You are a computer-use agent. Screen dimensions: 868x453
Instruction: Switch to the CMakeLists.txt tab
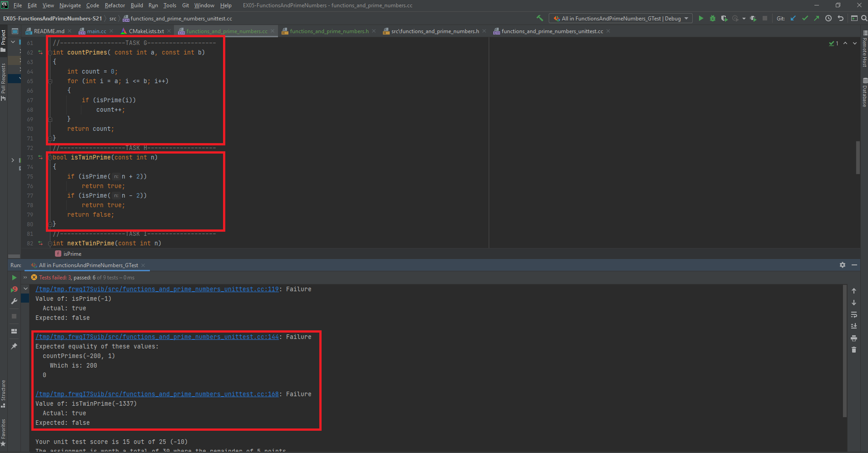pyautogui.click(x=146, y=31)
